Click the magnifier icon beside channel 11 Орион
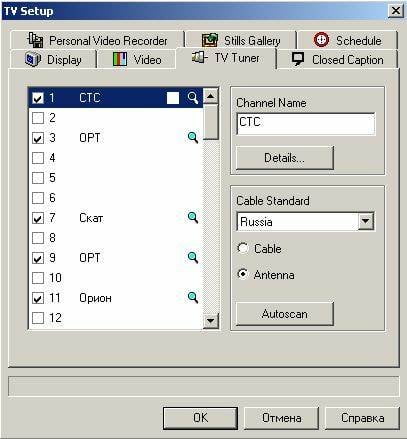 pyautogui.click(x=193, y=297)
